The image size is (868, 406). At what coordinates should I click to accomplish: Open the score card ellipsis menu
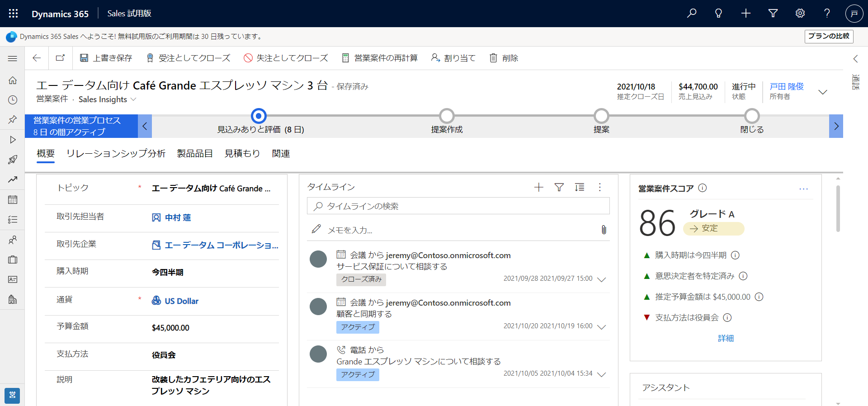[x=803, y=189]
